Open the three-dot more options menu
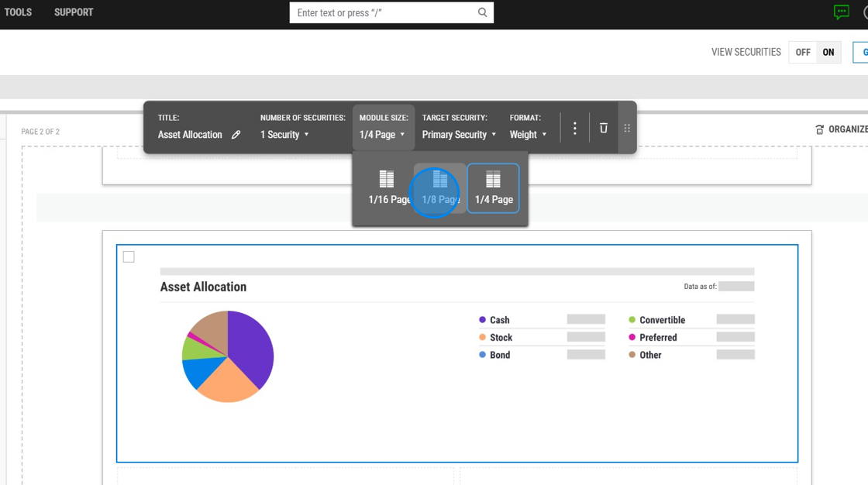Viewport: 868px width, 485px height. coord(574,128)
